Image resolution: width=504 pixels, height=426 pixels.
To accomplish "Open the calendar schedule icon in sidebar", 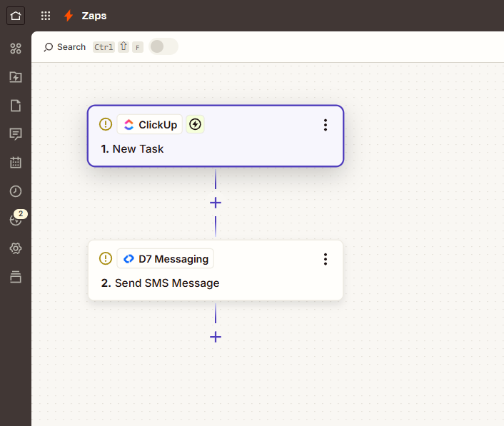I will tap(16, 163).
